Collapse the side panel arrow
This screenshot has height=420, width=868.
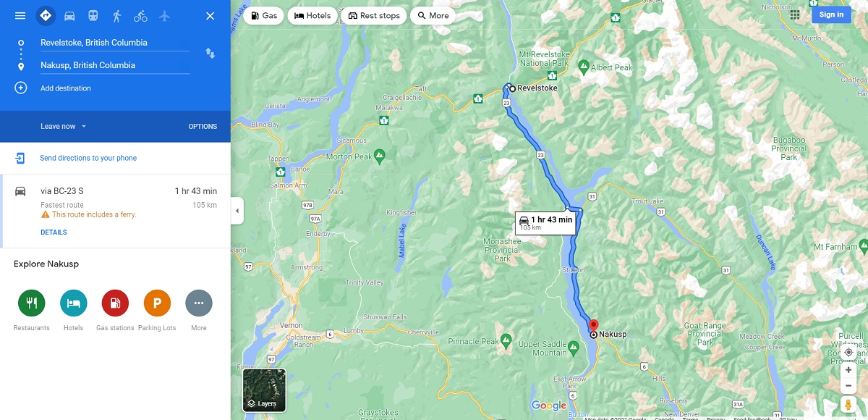coord(237,211)
